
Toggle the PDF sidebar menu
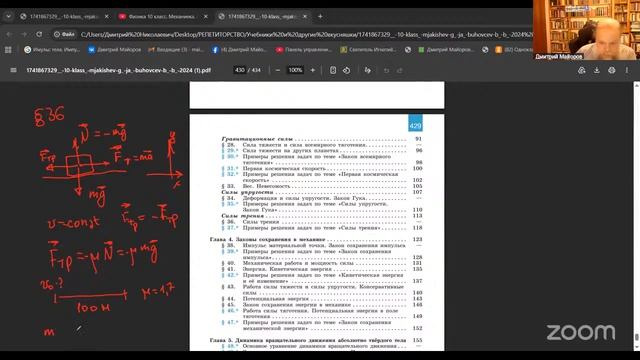[13, 70]
